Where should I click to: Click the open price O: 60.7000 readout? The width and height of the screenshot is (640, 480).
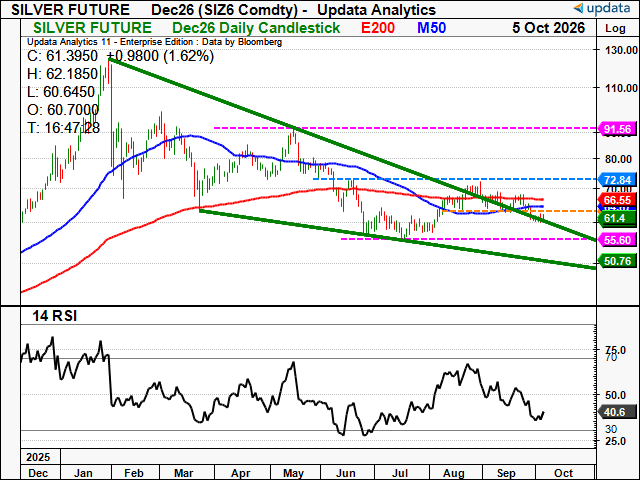tap(63, 110)
